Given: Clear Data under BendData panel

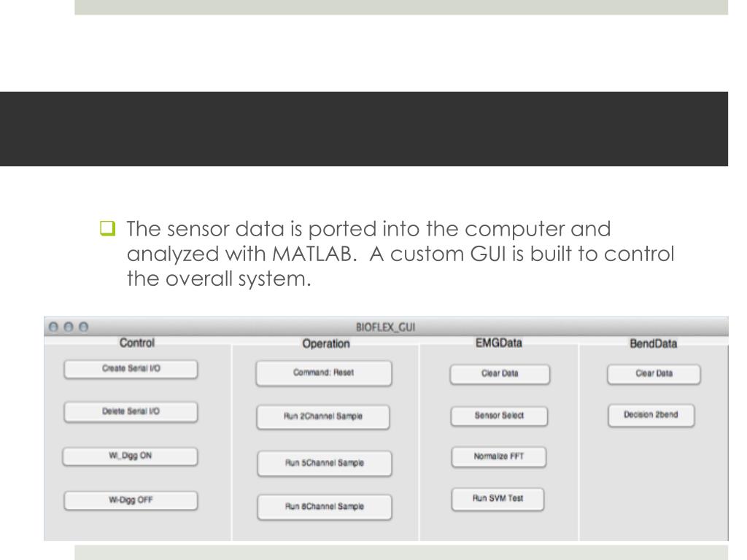Looking at the screenshot, I should coord(654,374).
